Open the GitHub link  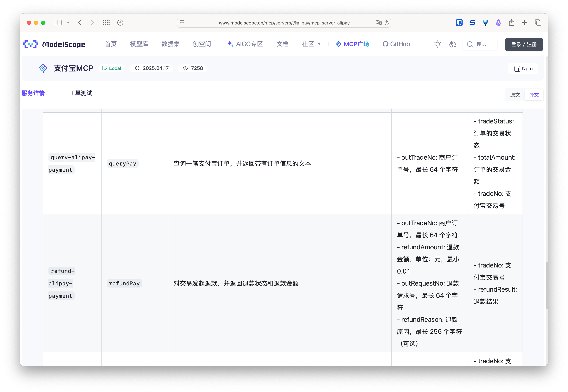396,44
